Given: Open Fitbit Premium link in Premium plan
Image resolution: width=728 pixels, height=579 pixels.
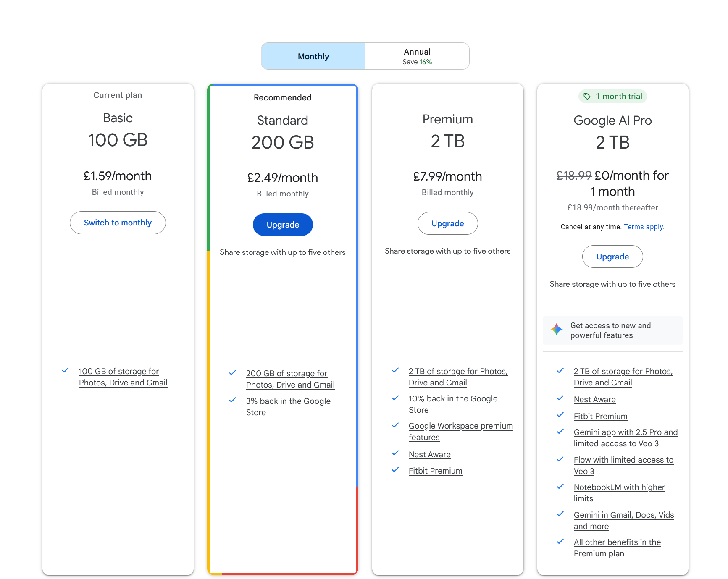Looking at the screenshot, I should tap(435, 471).
